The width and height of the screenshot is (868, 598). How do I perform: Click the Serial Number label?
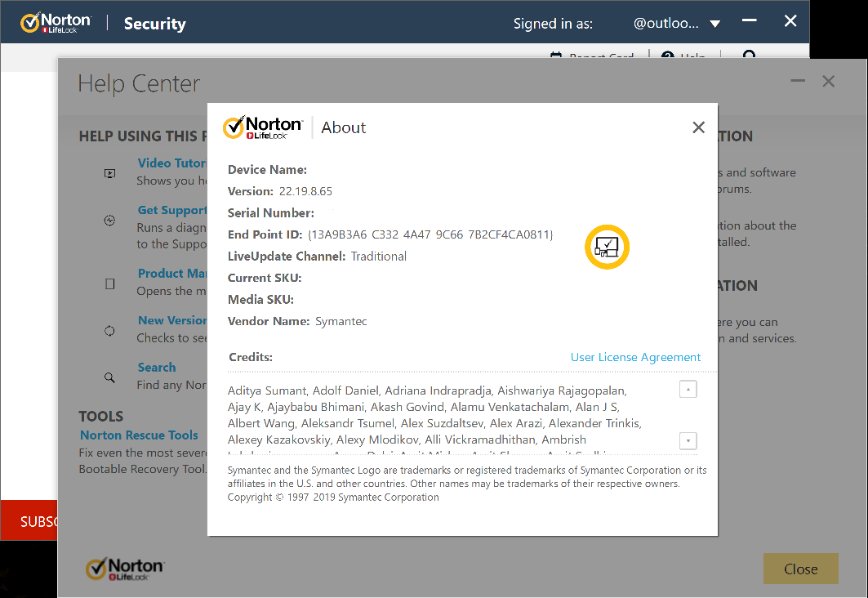pos(271,212)
